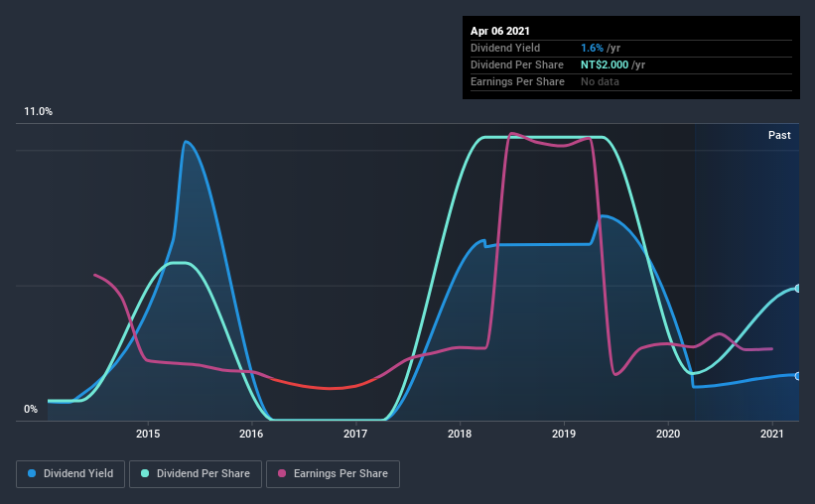This screenshot has width=815, height=504.
Task: Click the 2016 x-axis label
Action: (x=251, y=434)
